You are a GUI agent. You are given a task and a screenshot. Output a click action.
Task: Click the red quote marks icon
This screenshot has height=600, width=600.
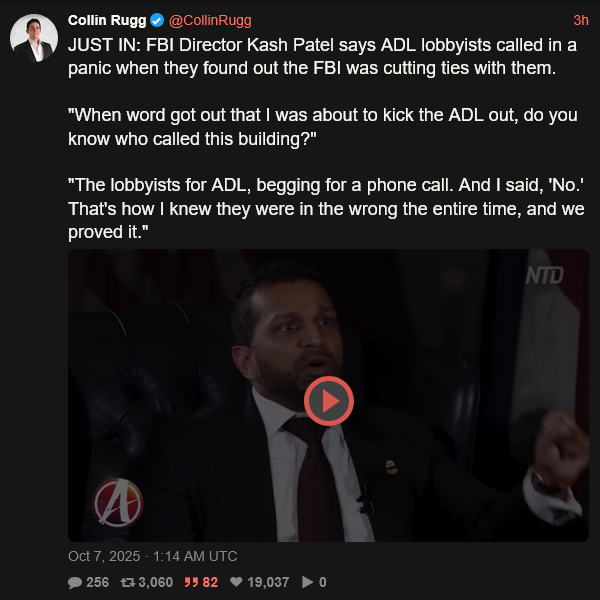pos(191,582)
